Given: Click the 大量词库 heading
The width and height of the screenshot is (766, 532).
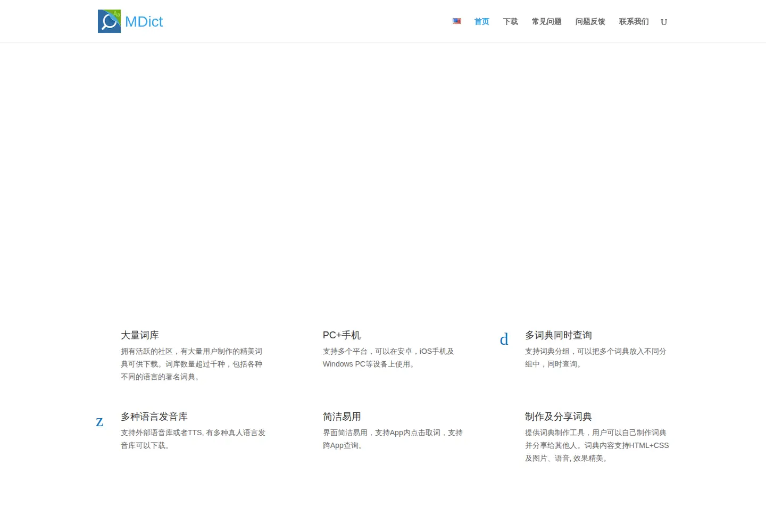Looking at the screenshot, I should coord(140,335).
